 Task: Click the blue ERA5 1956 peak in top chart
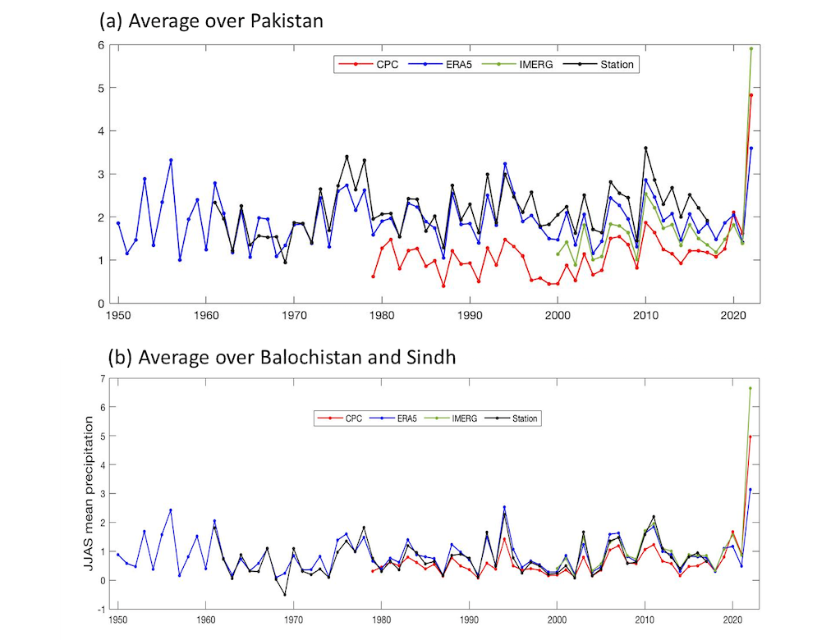pyautogui.click(x=171, y=160)
